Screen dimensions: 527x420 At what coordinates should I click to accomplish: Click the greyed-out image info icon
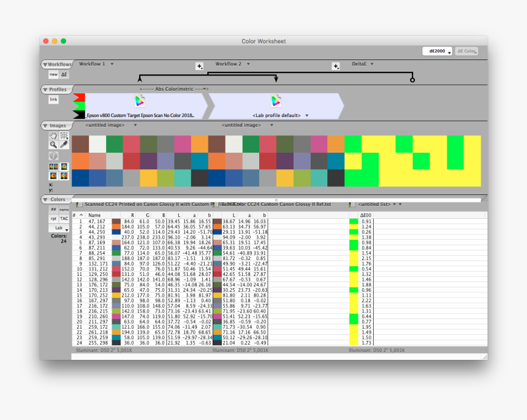coord(53,156)
